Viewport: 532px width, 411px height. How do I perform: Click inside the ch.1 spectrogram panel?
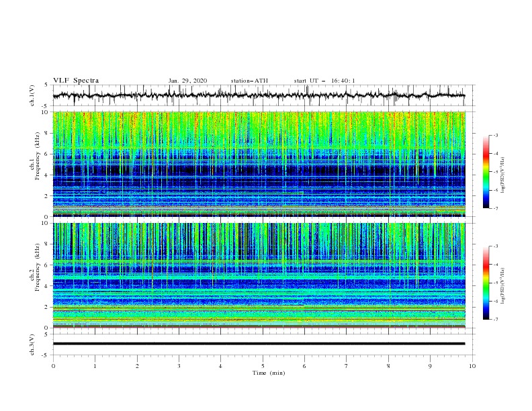coord(259,164)
